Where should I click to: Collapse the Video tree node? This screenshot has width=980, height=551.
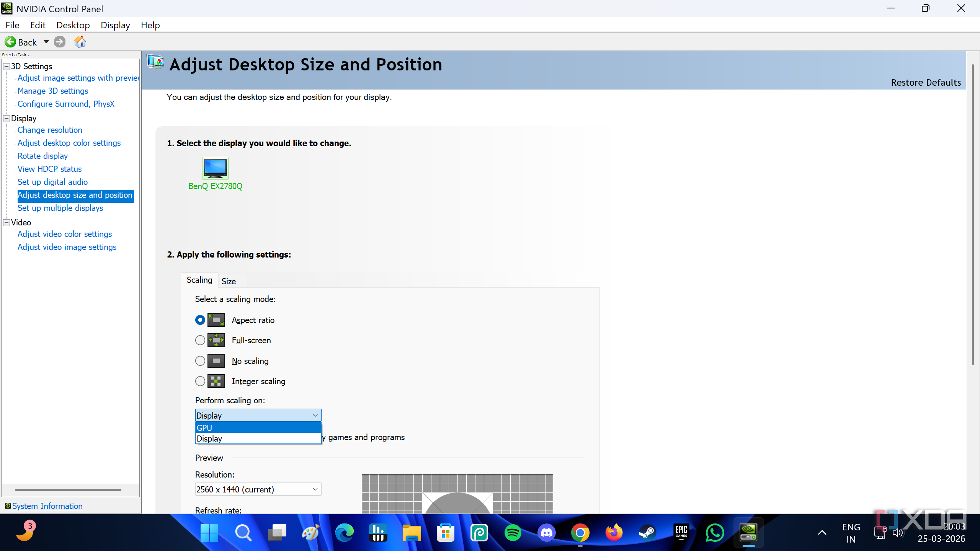click(x=7, y=223)
